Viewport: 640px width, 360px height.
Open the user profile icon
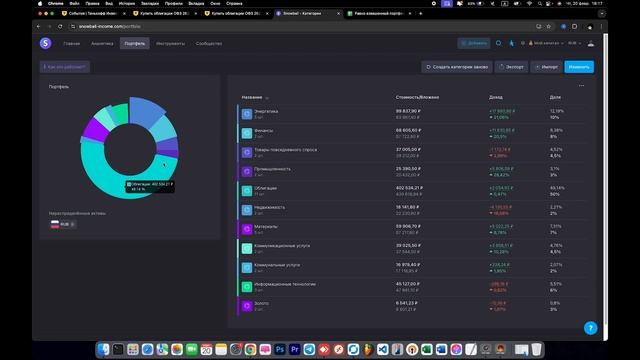[590, 43]
